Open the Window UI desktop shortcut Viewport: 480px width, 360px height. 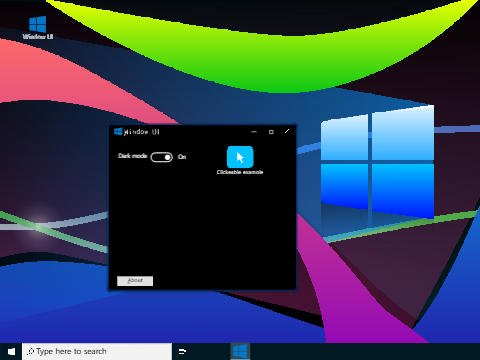coord(37,28)
